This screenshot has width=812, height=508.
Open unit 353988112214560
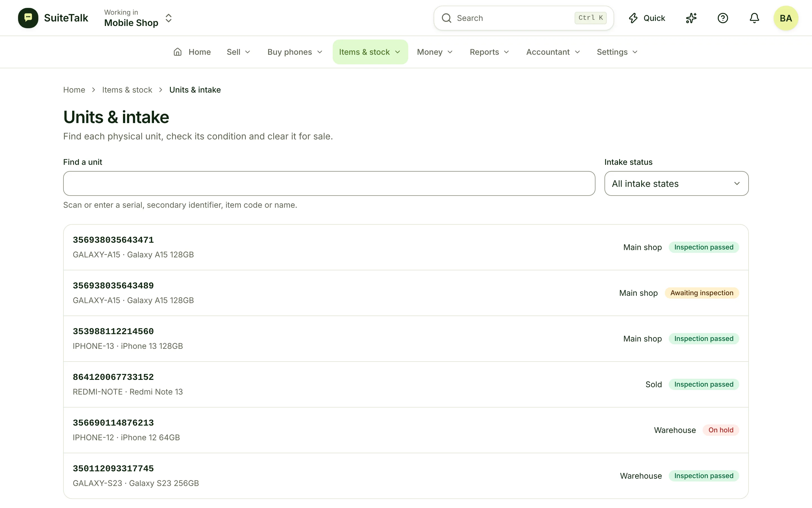click(406, 339)
